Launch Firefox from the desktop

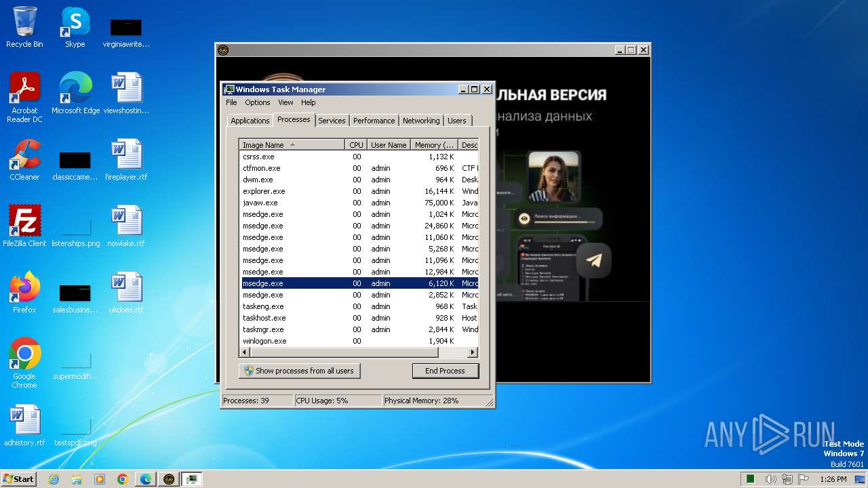coord(24,293)
